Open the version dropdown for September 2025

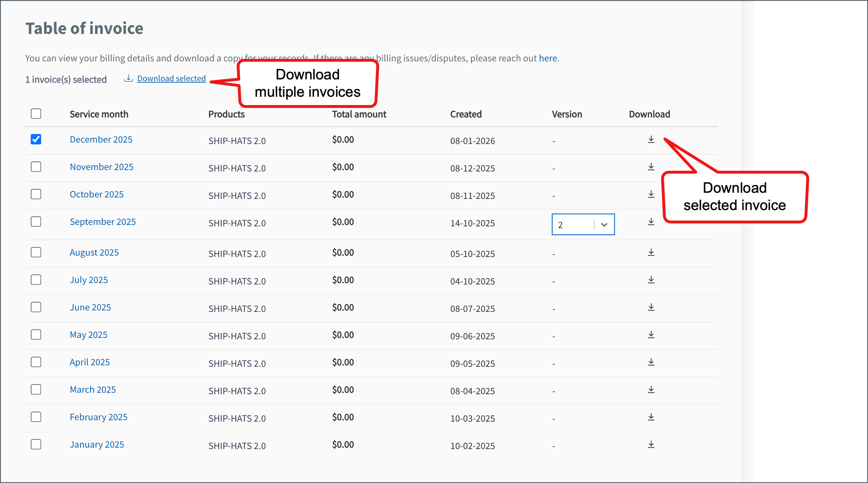tap(583, 225)
